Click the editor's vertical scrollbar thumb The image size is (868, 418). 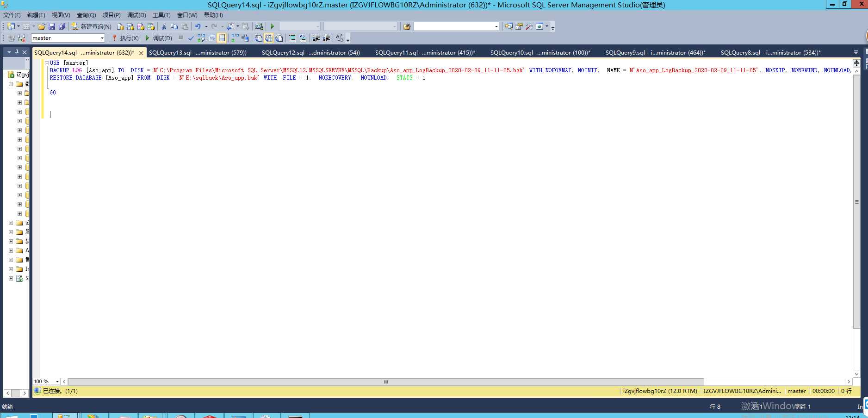856,202
